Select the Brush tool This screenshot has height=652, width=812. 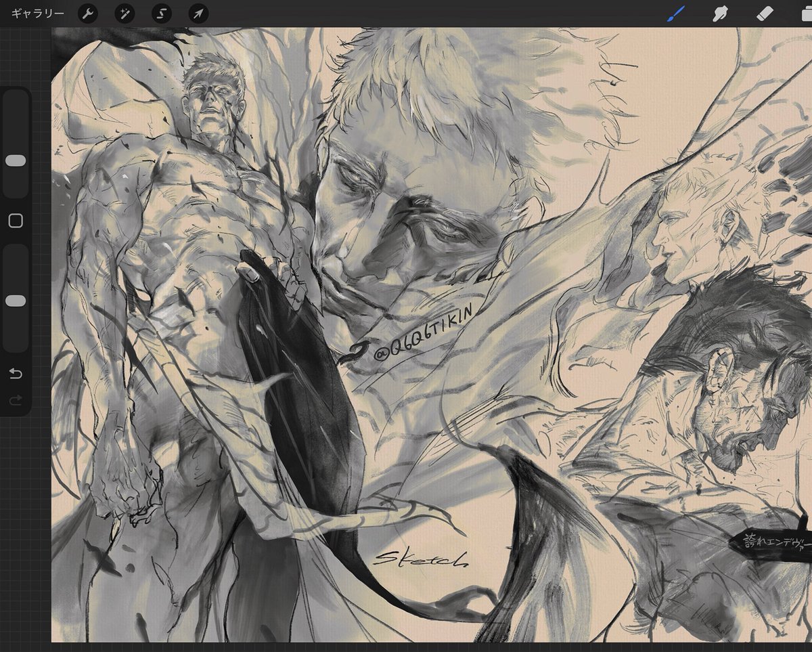click(x=675, y=13)
